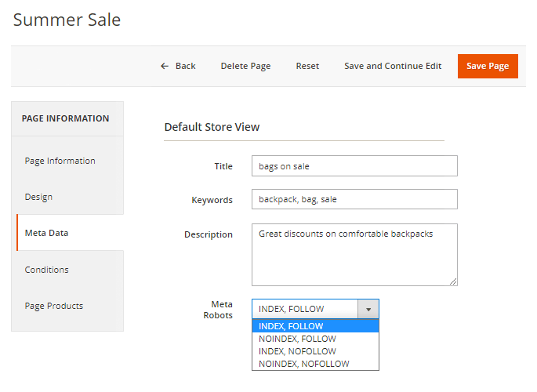Click into the Title input field

click(x=354, y=166)
